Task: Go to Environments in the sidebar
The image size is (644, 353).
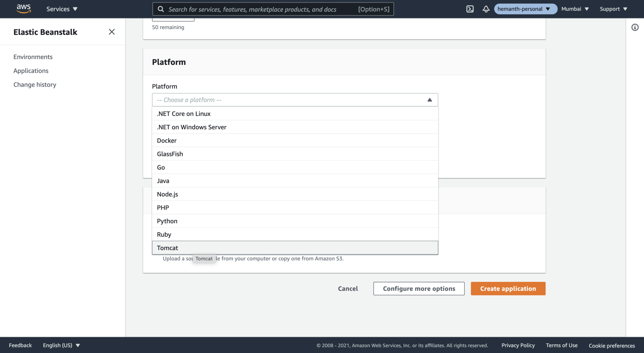Action: 33,57
